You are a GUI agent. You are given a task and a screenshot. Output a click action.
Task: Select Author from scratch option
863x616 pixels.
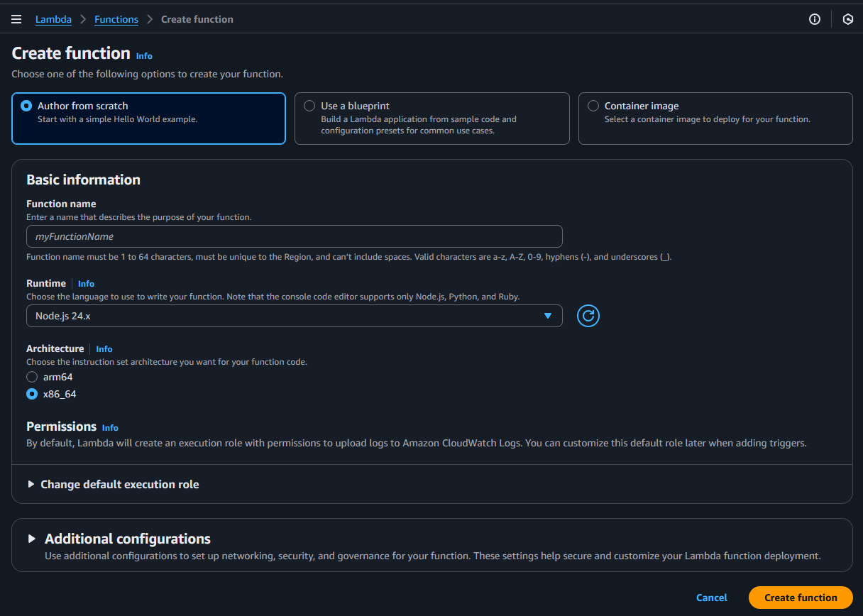27,106
